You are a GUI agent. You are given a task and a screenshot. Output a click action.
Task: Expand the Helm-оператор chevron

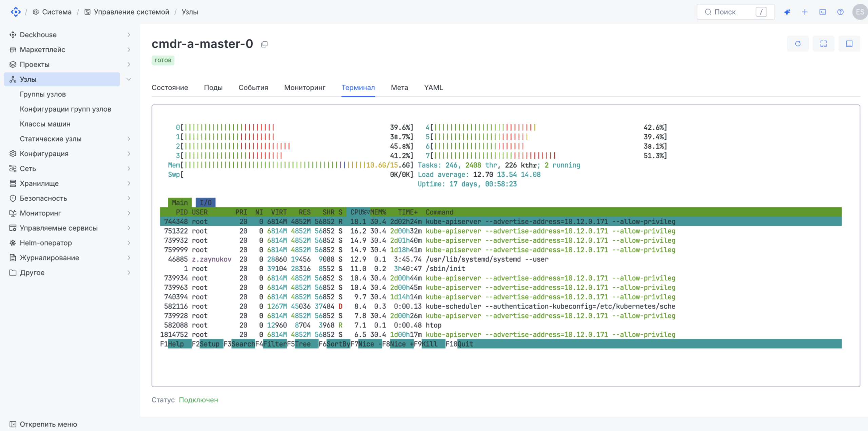click(129, 243)
